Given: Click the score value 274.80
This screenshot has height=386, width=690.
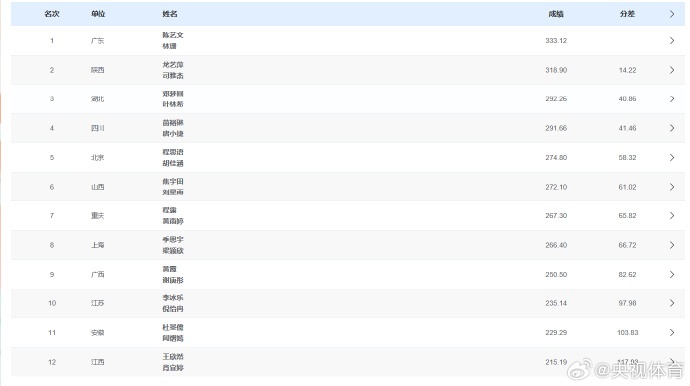Looking at the screenshot, I should click(x=556, y=158).
